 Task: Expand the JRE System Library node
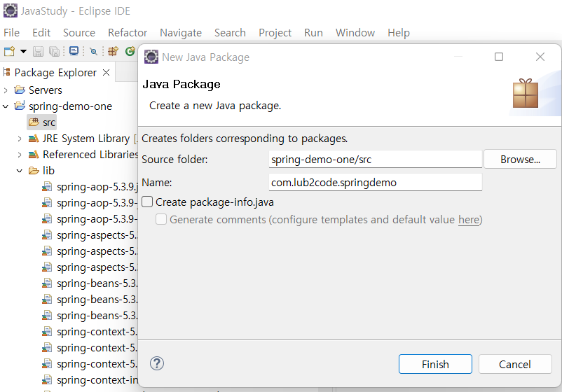coord(20,139)
